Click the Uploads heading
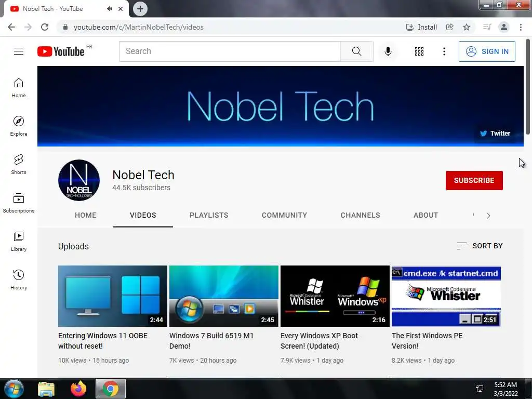This screenshot has width=532, height=399. [x=73, y=246]
